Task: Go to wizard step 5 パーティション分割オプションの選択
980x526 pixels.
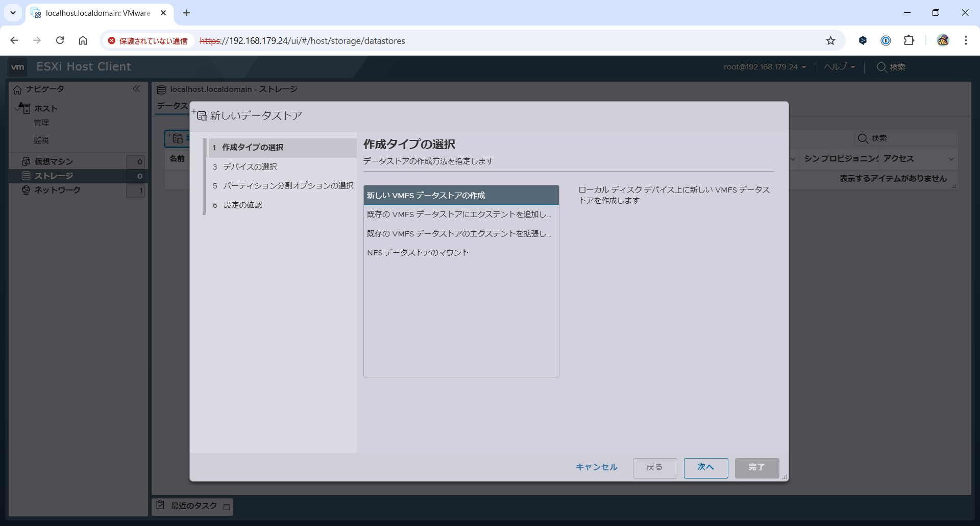Action: (282, 186)
